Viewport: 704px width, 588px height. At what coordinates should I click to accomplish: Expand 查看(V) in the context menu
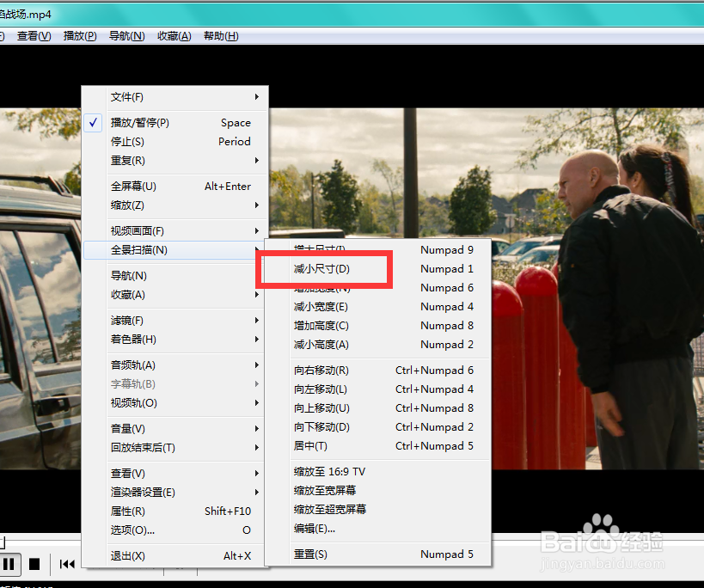click(x=175, y=474)
